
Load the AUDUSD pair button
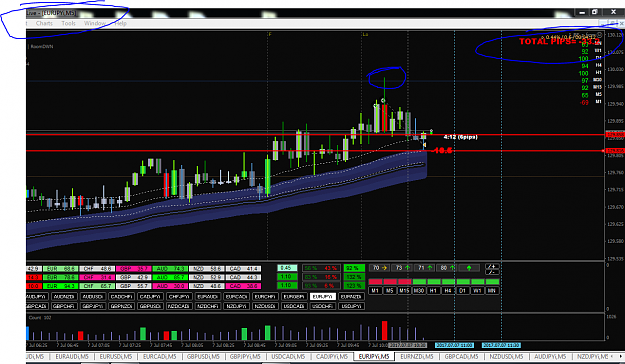tap(93, 297)
